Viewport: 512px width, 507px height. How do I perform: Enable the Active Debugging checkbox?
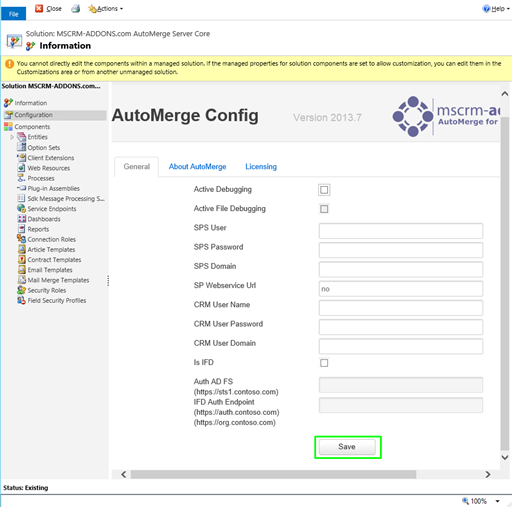click(x=324, y=190)
